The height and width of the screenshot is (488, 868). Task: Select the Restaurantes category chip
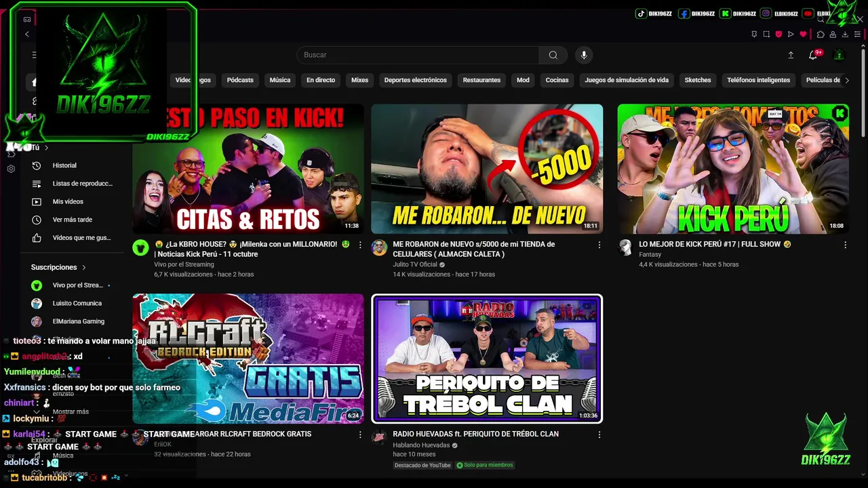click(481, 80)
